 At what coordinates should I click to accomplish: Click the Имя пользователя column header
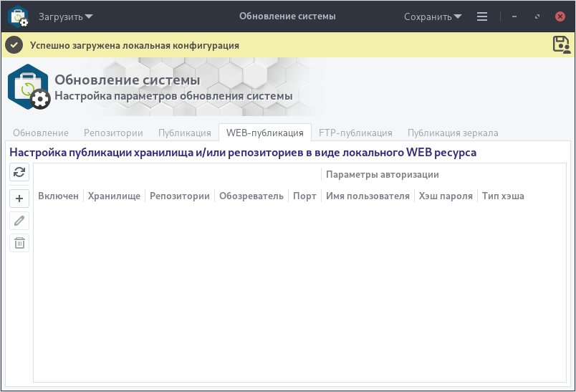pyautogui.click(x=368, y=196)
